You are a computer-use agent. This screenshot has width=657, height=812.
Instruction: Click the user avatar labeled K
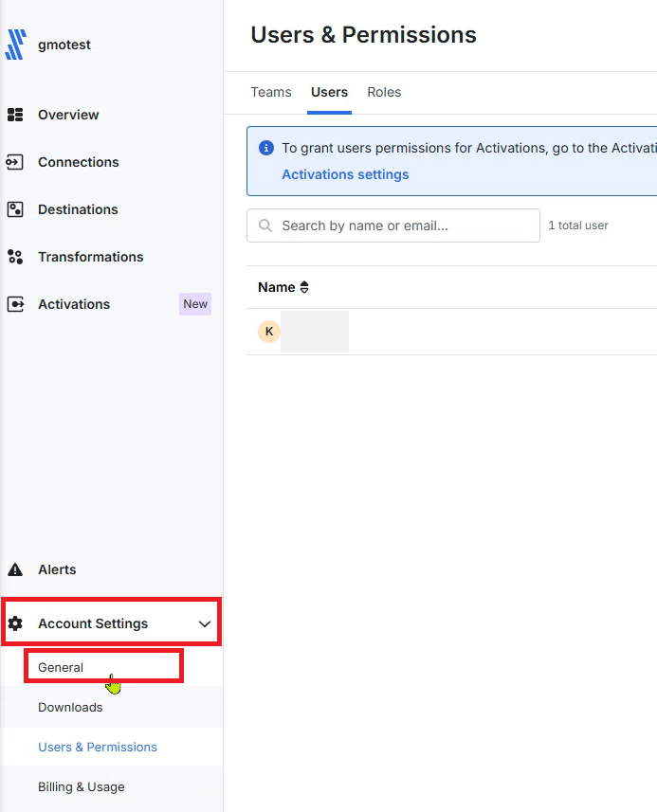click(x=269, y=332)
